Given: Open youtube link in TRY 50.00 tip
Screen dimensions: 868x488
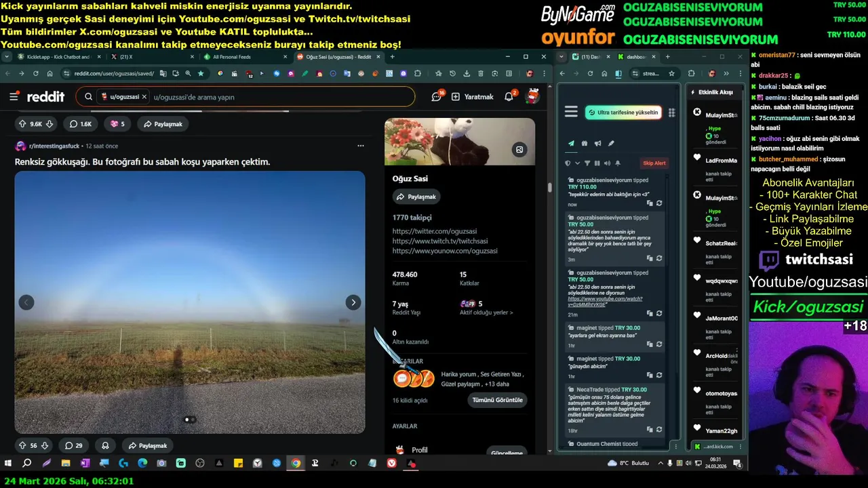Looking at the screenshot, I should (605, 302).
